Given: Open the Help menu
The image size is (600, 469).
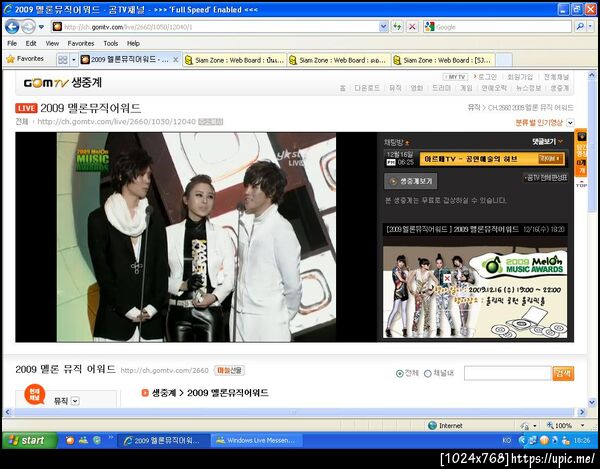Looking at the screenshot, I should (133, 43).
